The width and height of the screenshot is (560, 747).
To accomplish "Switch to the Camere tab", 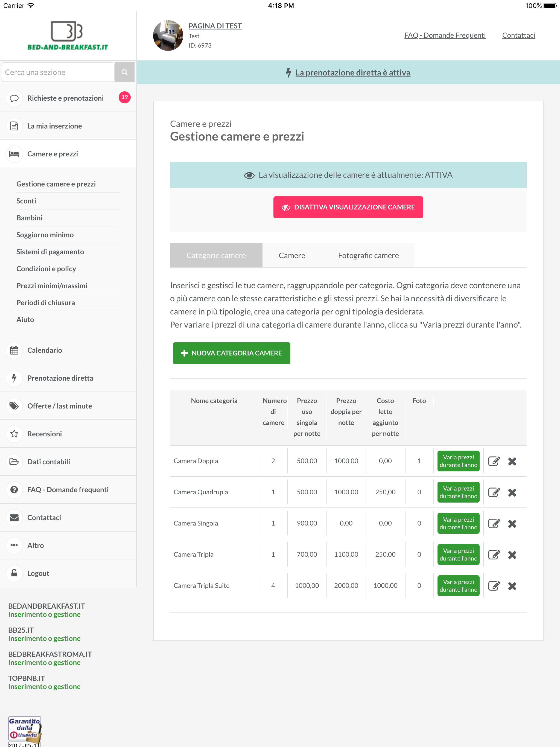I will [x=292, y=255].
